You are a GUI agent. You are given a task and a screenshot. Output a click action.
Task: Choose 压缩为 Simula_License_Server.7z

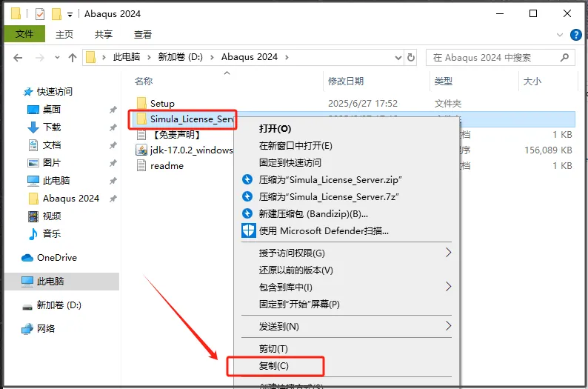329,196
